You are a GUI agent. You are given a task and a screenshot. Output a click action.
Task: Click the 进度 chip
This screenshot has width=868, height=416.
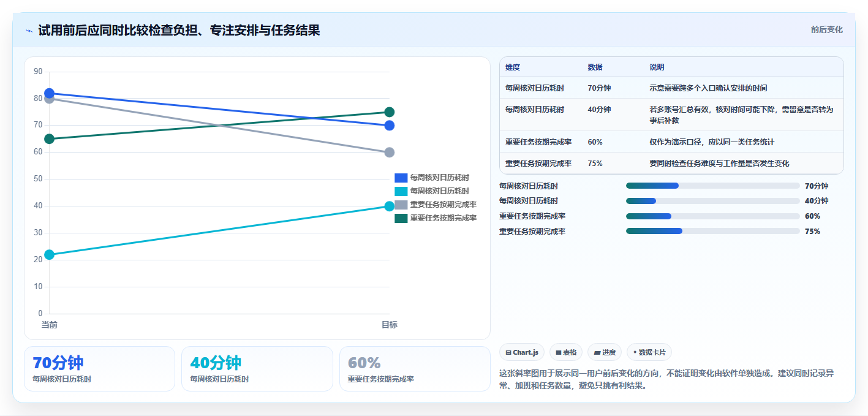point(604,352)
